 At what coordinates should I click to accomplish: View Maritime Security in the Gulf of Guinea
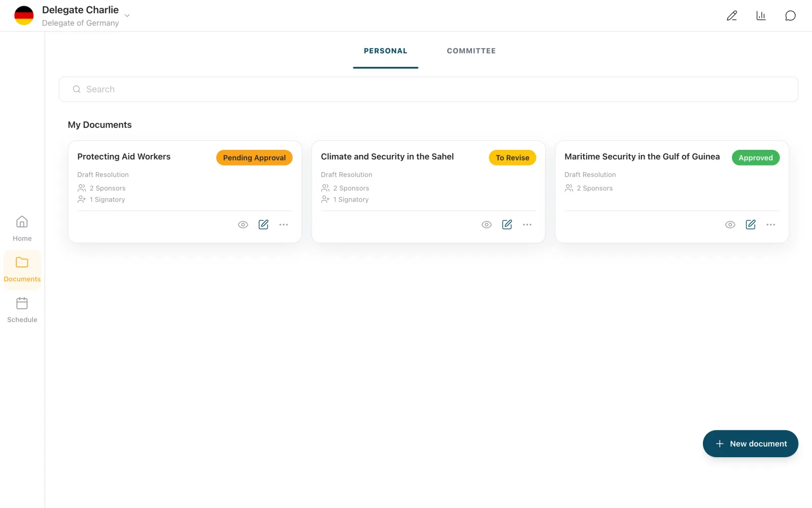730,225
